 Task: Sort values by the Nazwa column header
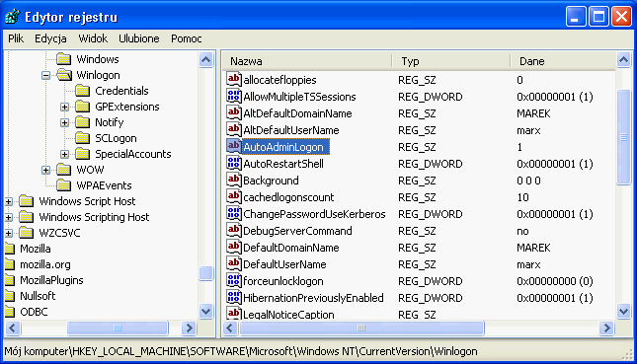tap(307, 61)
